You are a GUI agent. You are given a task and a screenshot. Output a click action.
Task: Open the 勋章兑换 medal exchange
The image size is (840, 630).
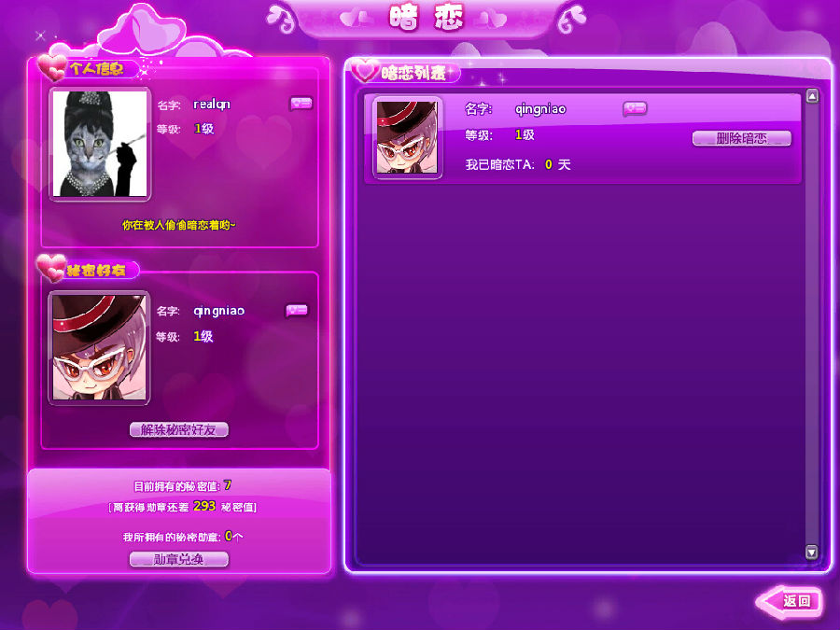[x=179, y=559]
